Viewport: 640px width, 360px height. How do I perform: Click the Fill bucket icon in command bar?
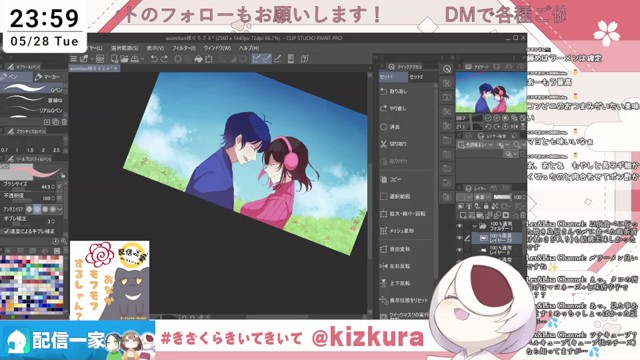point(198,59)
